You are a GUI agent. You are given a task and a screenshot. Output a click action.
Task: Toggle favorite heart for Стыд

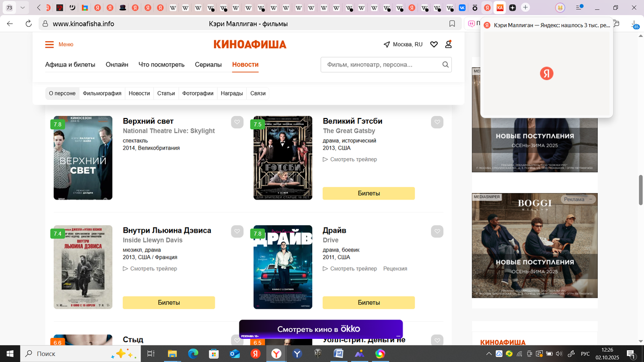pos(237,340)
